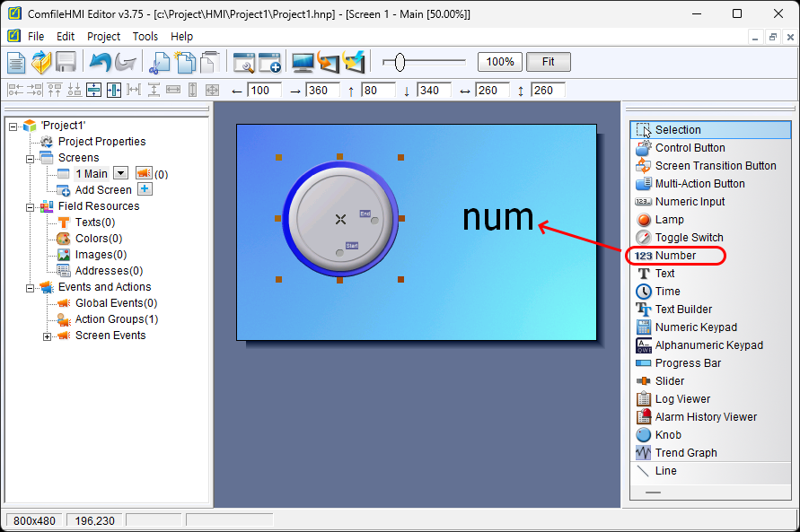Click the blue plus next to Add Screen
The height and width of the screenshot is (532, 800).
[145, 189]
